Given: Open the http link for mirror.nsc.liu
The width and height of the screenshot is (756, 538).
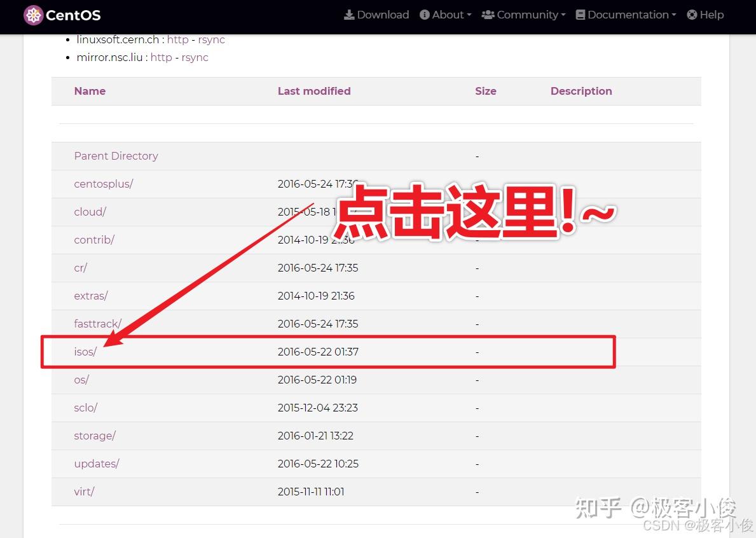Looking at the screenshot, I should tap(161, 57).
